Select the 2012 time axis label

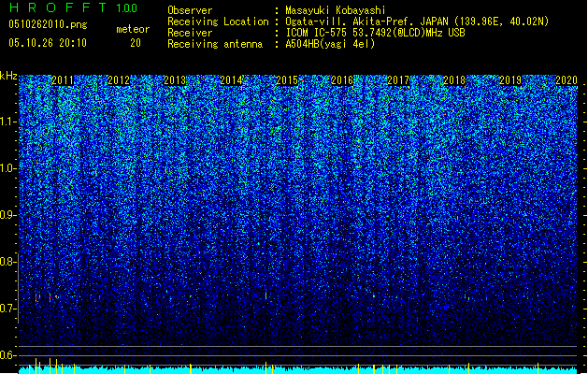click(x=119, y=80)
